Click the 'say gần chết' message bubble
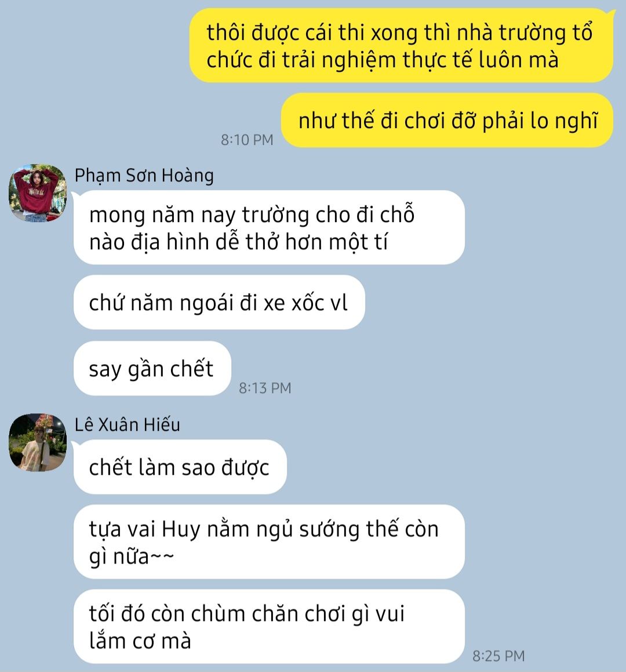 point(152,369)
